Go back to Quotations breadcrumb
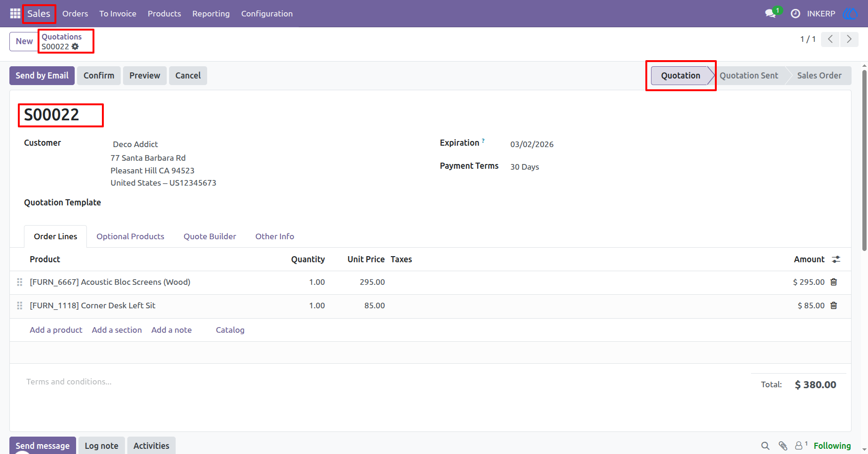Image resolution: width=868 pixels, height=454 pixels. [x=62, y=37]
